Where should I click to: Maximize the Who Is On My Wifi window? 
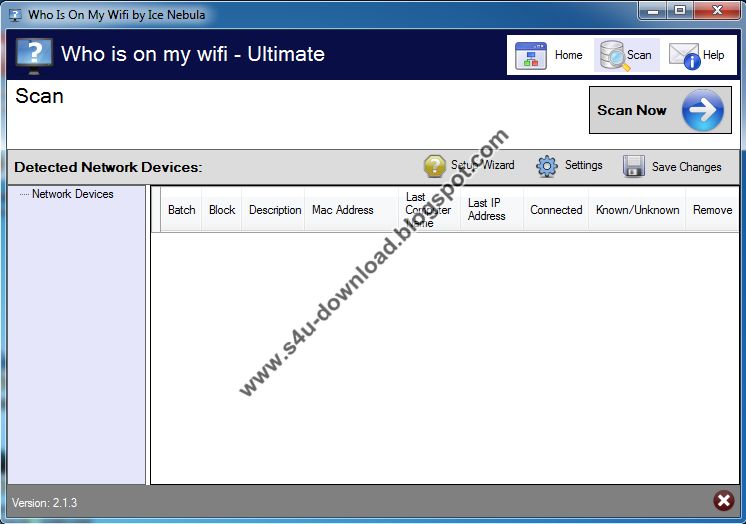point(680,11)
